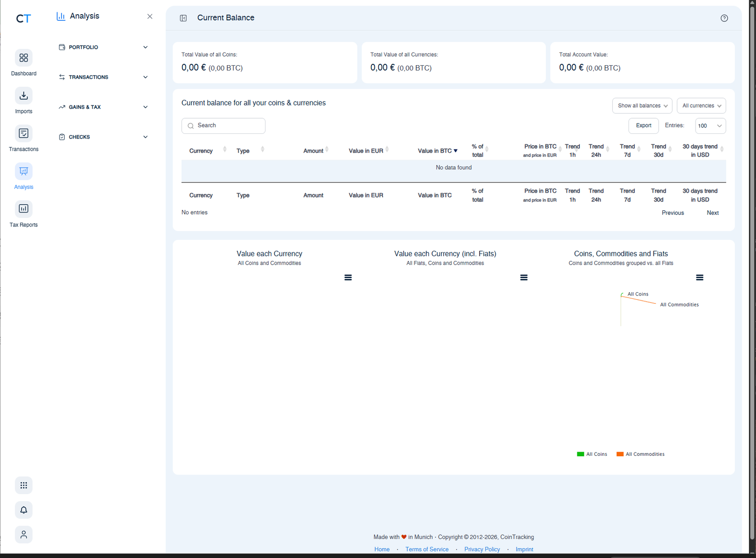Click the user account icon at bottom
Image resolution: width=756 pixels, height=558 pixels.
point(24,534)
